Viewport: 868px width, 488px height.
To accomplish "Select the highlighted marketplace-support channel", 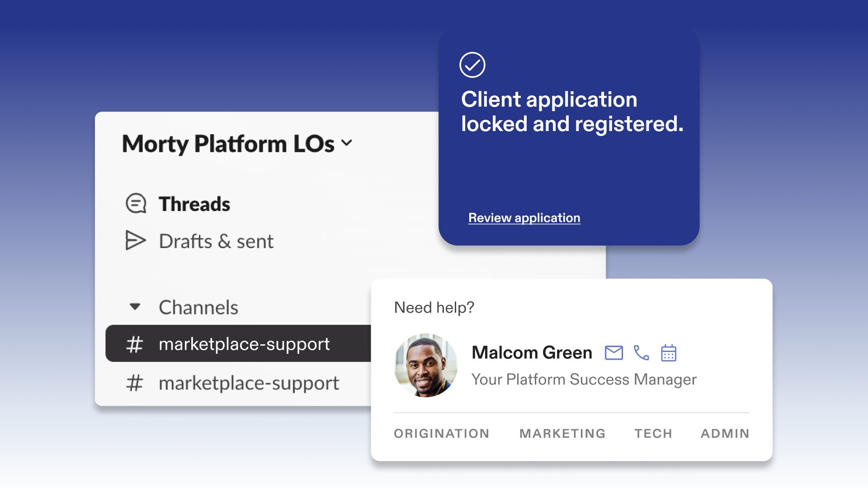I will click(x=244, y=344).
